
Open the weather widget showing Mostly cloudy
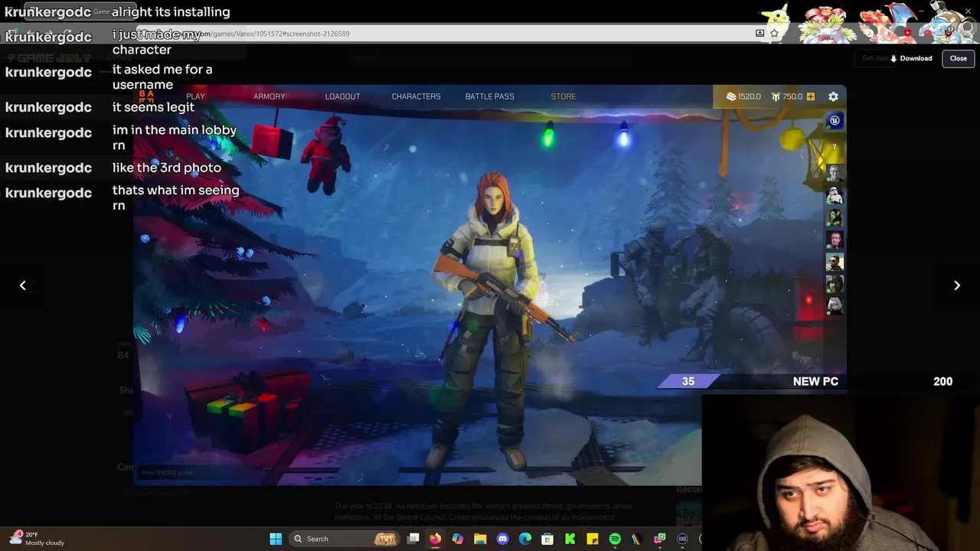[x=36, y=539]
